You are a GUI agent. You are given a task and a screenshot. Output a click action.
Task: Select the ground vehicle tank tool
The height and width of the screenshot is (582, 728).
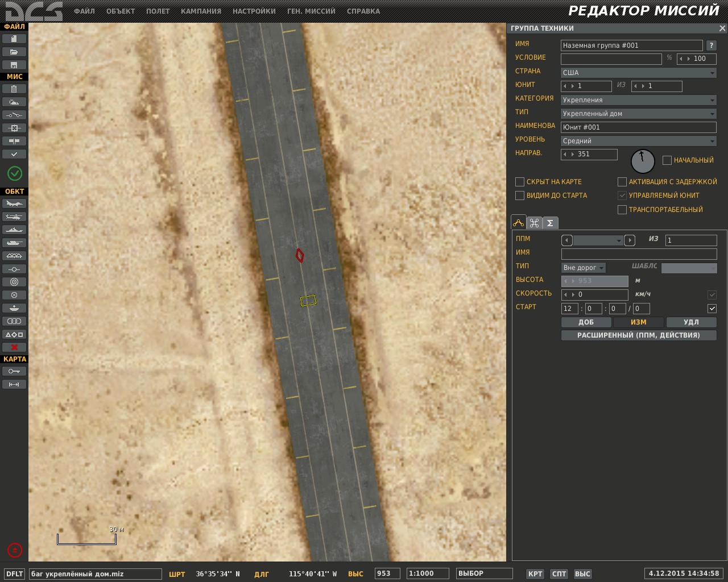pyautogui.click(x=14, y=243)
